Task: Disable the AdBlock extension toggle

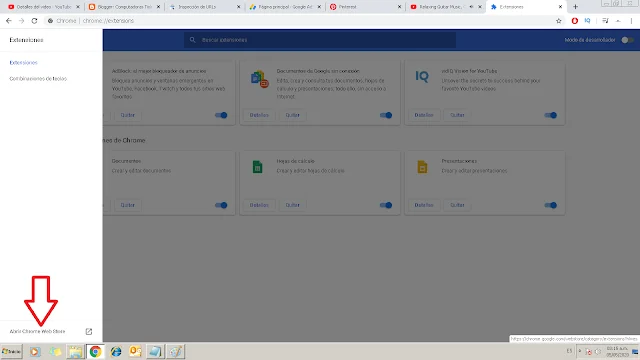Action: 221,115
